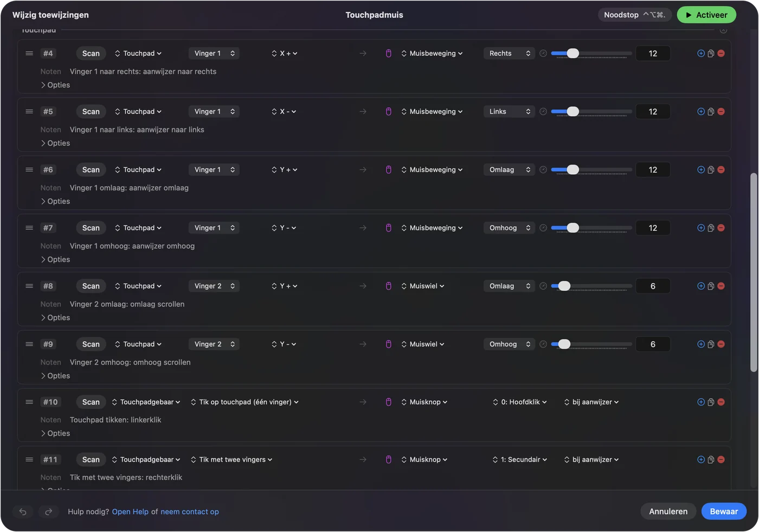Expand Opties under row #8
This screenshot has height=532, width=759.
tap(55, 318)
